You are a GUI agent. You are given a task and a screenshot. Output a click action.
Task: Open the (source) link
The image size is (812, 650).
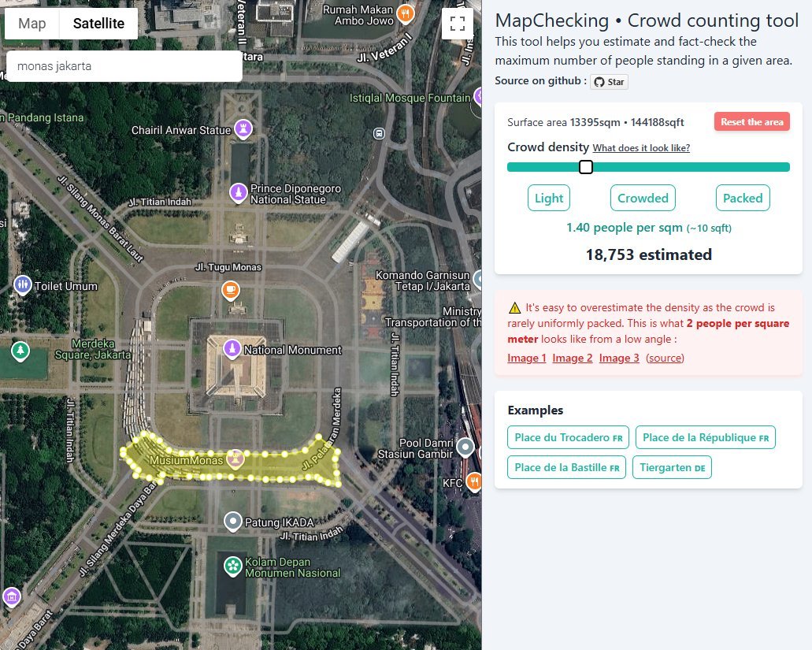tap(665, 358)
